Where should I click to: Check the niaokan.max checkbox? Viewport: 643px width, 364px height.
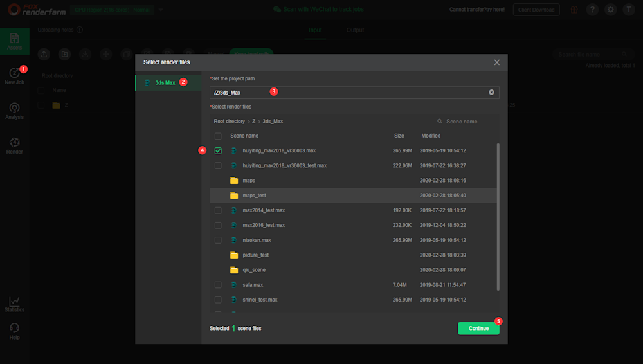coord(218,240)
